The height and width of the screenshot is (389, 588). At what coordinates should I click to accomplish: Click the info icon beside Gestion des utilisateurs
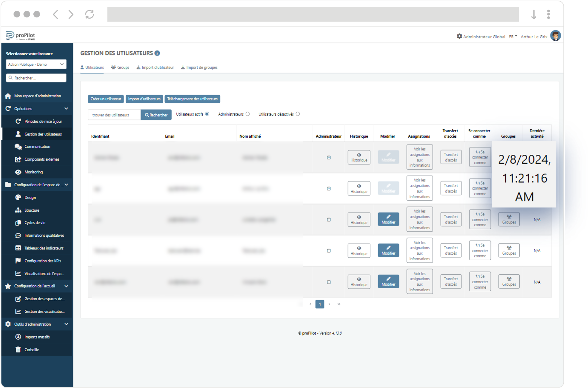point(157,53)
